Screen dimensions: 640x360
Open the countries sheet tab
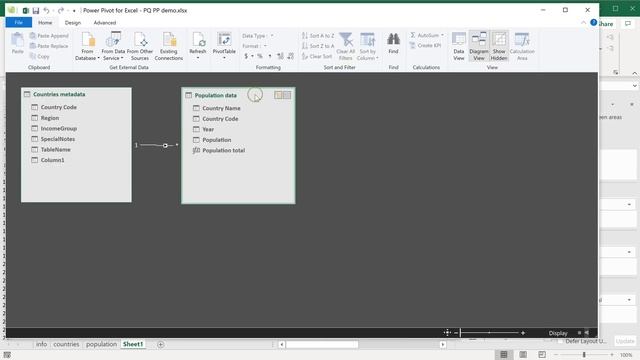[66, 344]
